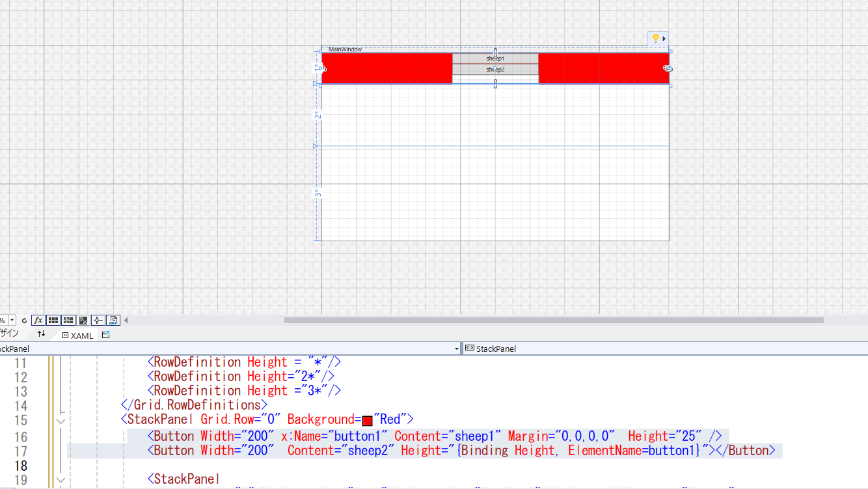Click the pop-out XAML pane icon
868x489 pixels.
pyautogui.click(x=106, y=335)
